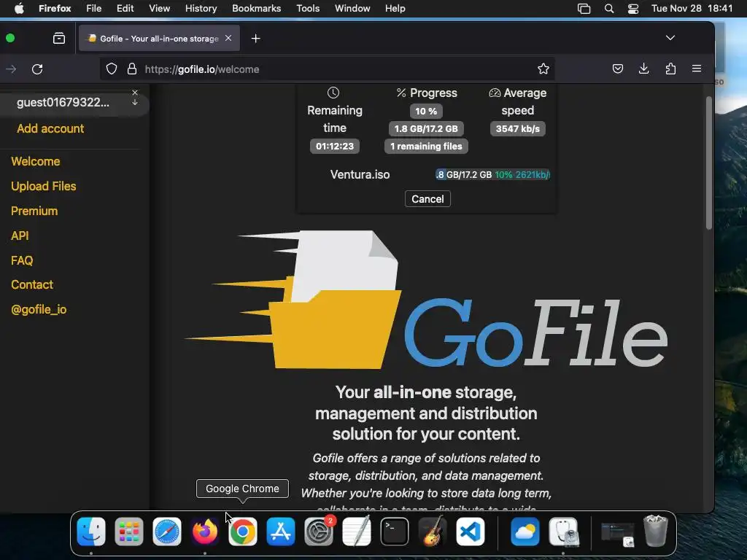The image size is (747, 560).
Task: Click the Stage Manager menu bar icon
Action: [x=584, y=9]
